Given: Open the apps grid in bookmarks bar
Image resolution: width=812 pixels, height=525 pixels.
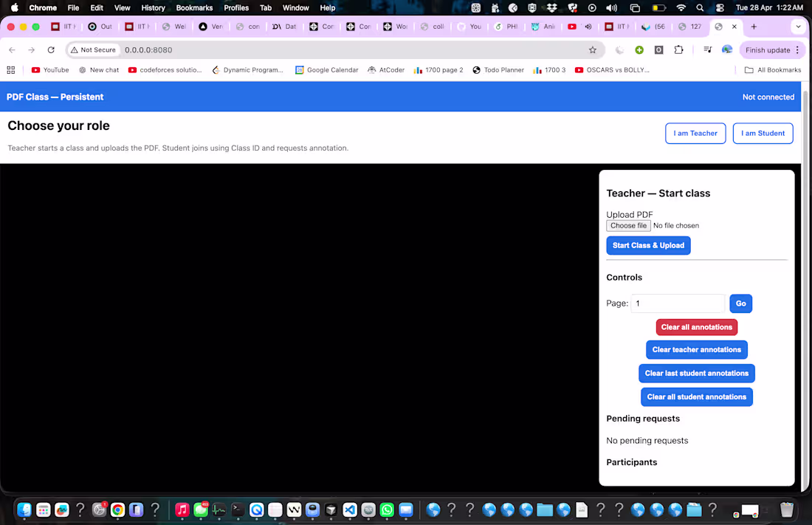Looking at the screenshot, I should (x=11, y=70).
